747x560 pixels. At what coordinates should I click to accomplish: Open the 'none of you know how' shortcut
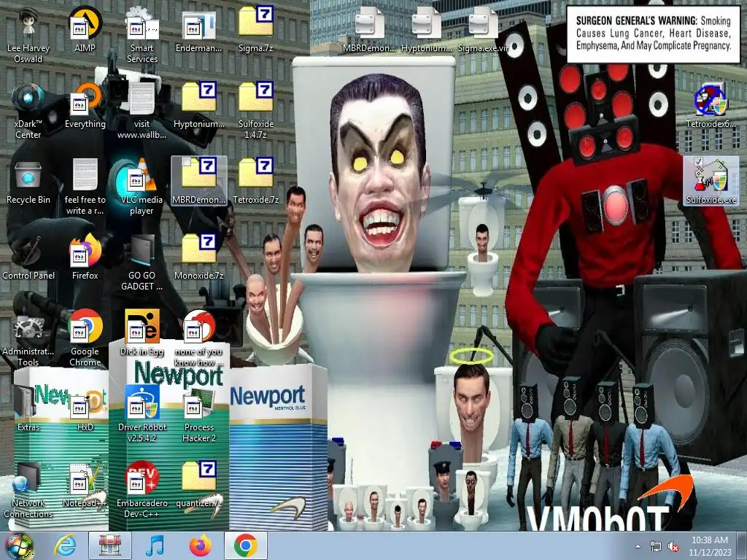tap(198, 338)
